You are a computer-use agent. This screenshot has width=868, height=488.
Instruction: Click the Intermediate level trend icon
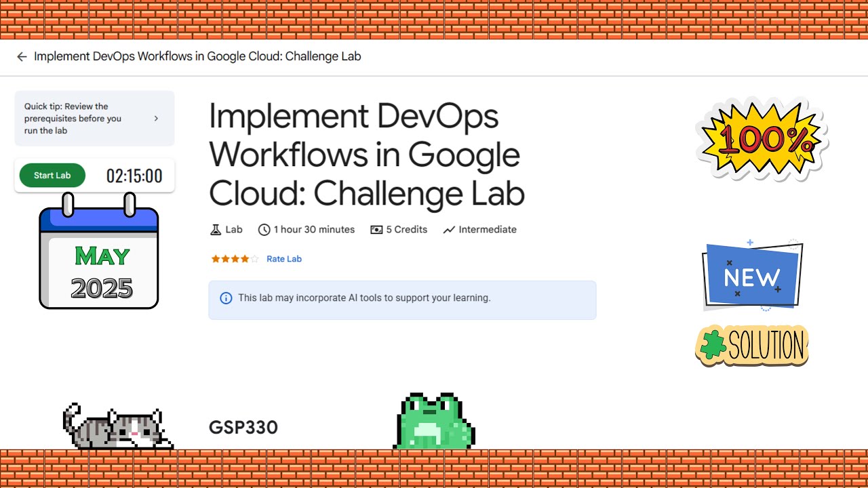pyautogui.click(x=449, y=230)
